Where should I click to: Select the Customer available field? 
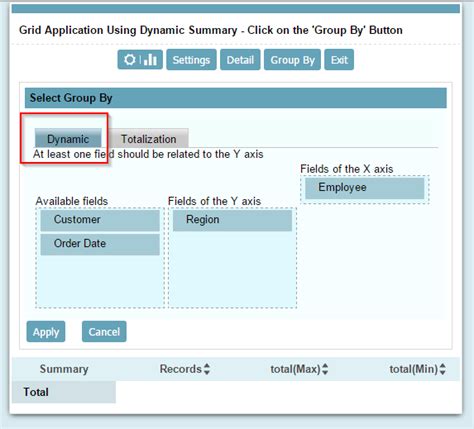100,220
